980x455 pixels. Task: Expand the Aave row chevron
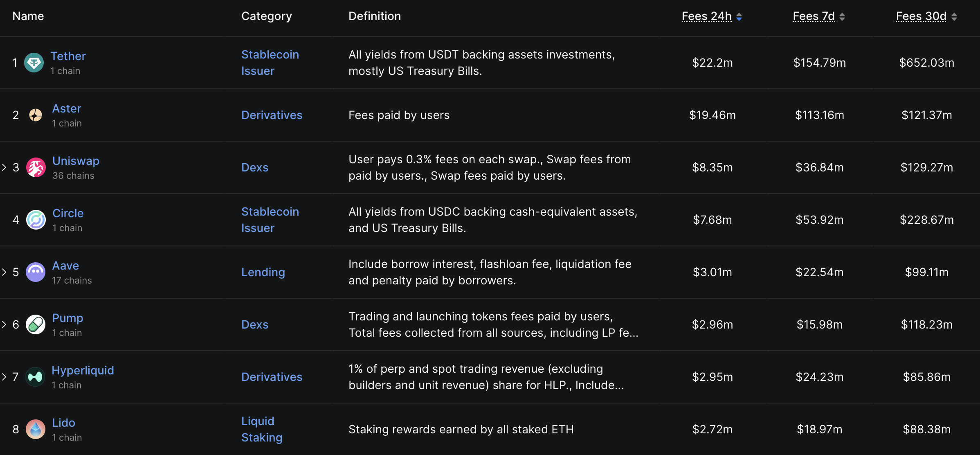(x=4, y=272)
